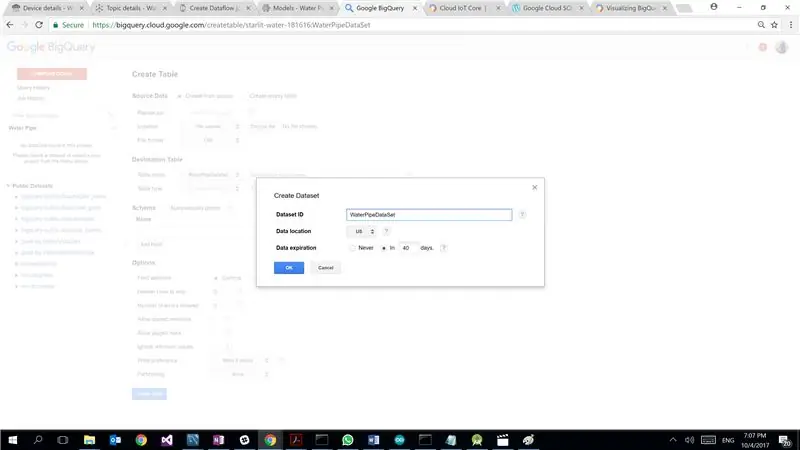
Task: Open the Chrome profile icon
Action: coord(714,7)
